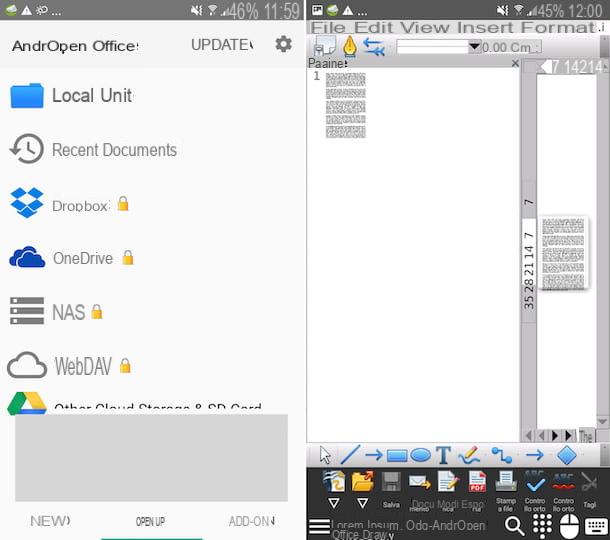Switch to the ADD-ON tab
610x540 pixels.
(x=252, y=521)
